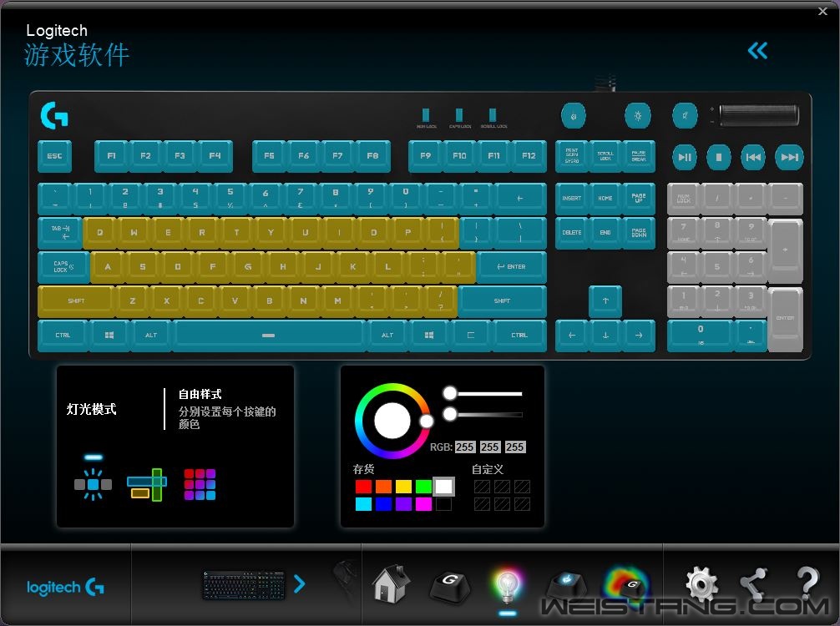This screenshot has width=840, height=626.
Task: Select the grey numpad Enter key
Action: 786,319
